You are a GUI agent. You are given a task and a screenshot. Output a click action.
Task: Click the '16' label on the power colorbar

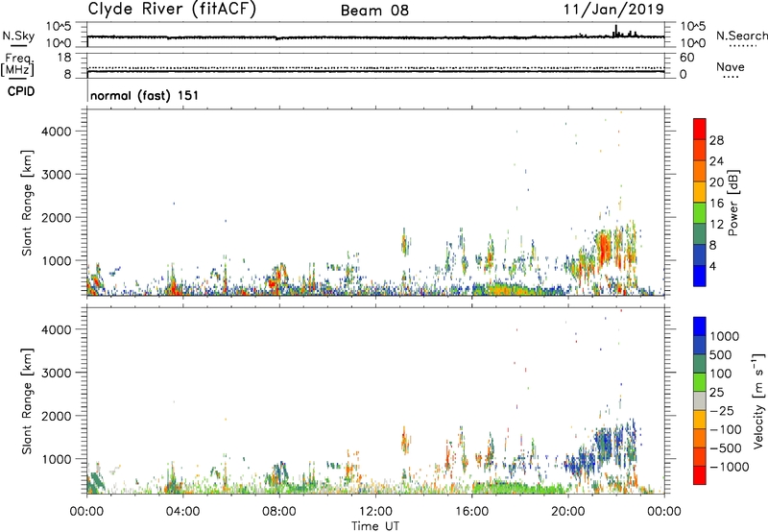coord(716,204)
